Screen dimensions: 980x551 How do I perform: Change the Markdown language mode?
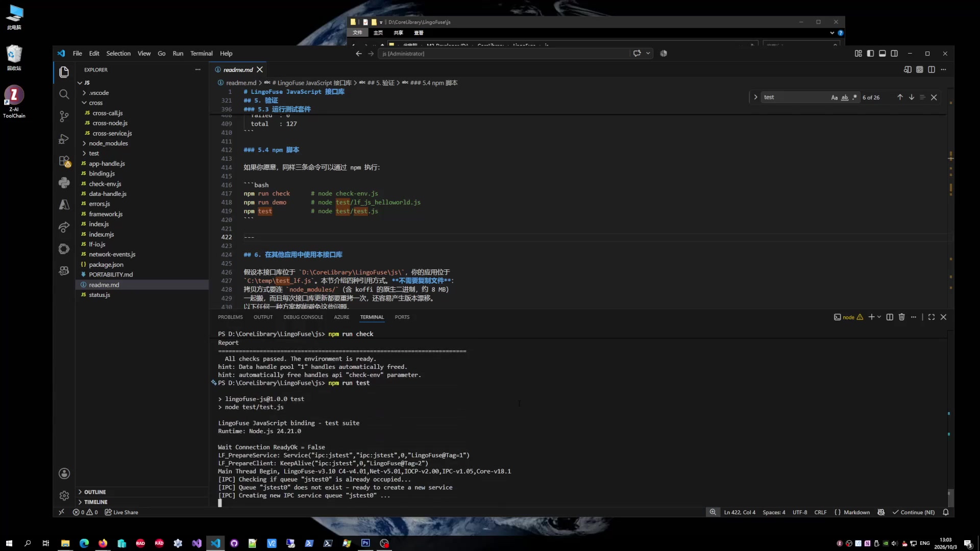[856, 512]
